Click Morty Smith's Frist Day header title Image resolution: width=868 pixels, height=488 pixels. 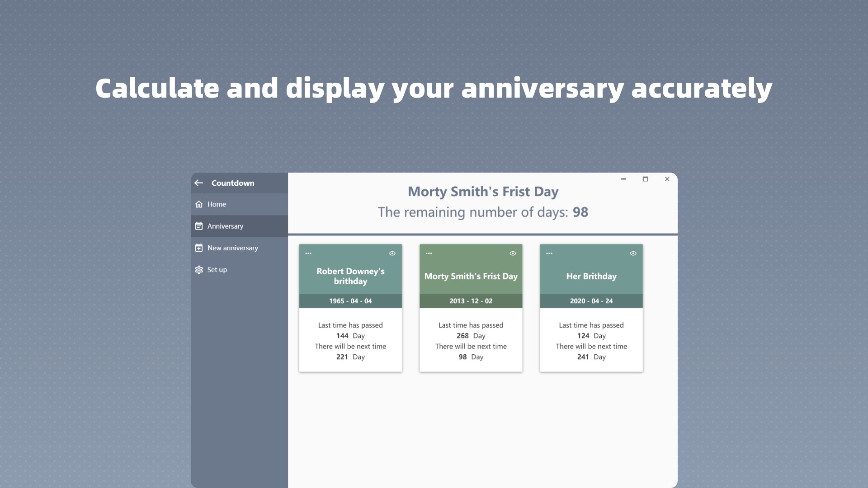[483, 192]
